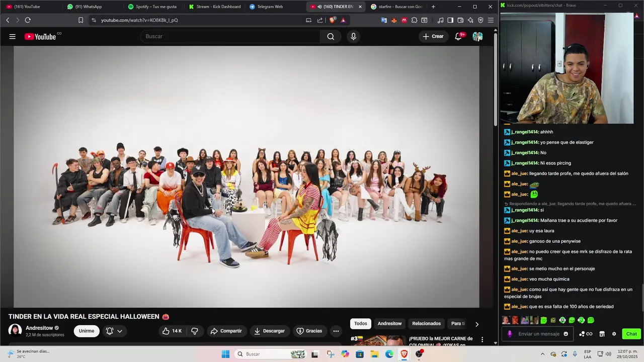This screenshot has height=362, width=644.
Task: Click the YouTube search magnifier button
Action: click(331, 36)
